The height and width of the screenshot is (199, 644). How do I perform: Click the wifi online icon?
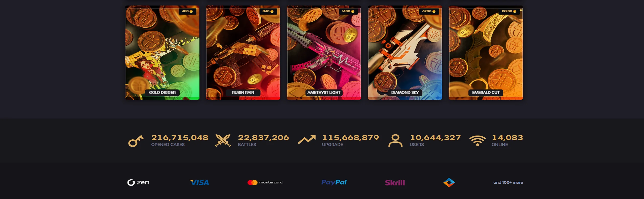tap(477, 141)
